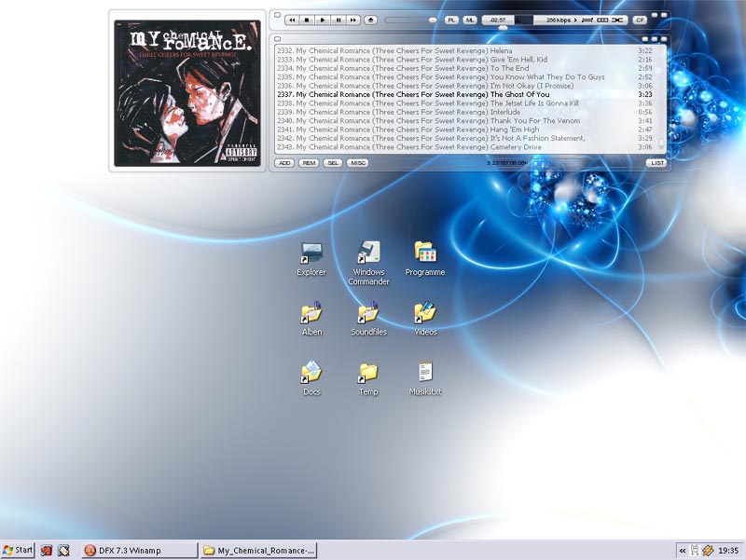
Task: Click the Start button
Action: [18, 551]
